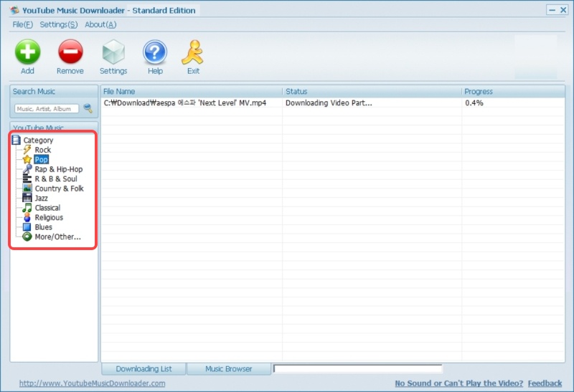Open the Feedback link
The image size is (574, 392).
(545, 383)
